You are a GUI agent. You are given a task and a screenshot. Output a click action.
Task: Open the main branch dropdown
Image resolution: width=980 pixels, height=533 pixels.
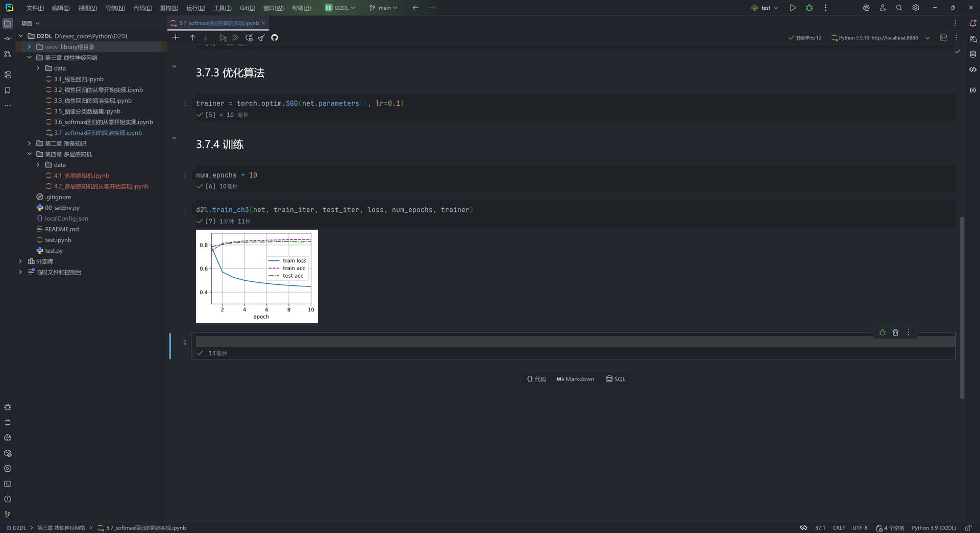point(383,8)
